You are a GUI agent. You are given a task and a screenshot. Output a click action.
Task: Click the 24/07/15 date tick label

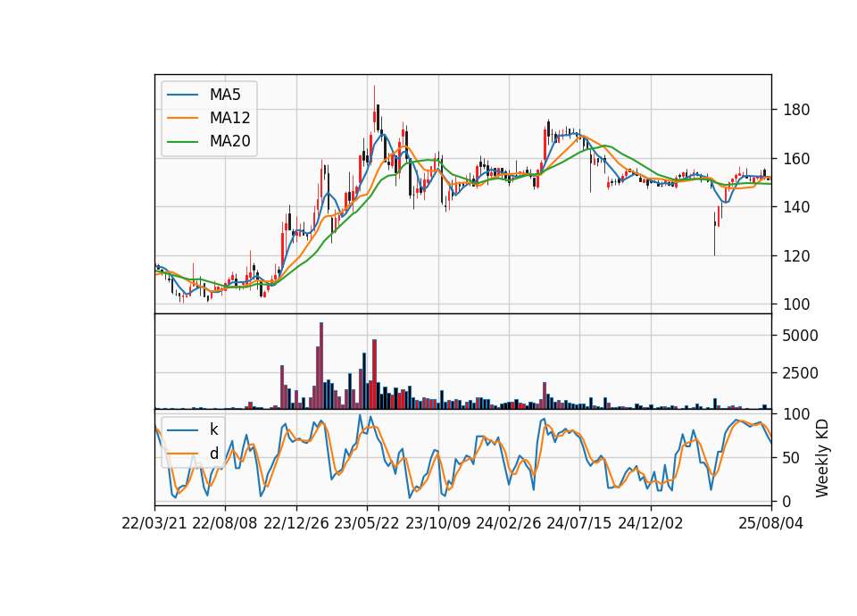coord(579,523)
